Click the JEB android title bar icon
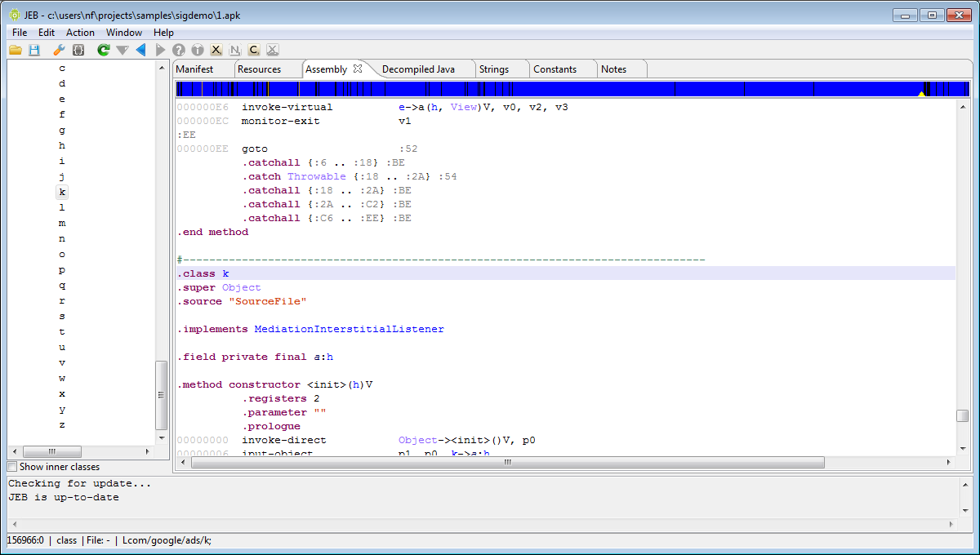980x555 pixels. pyautogui.click(x=14, y=15)
